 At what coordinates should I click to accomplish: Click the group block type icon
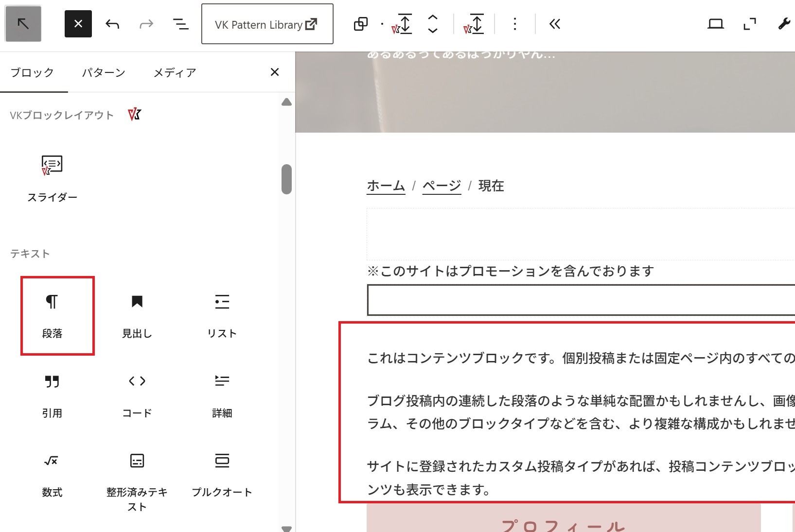tap(361, 24)
